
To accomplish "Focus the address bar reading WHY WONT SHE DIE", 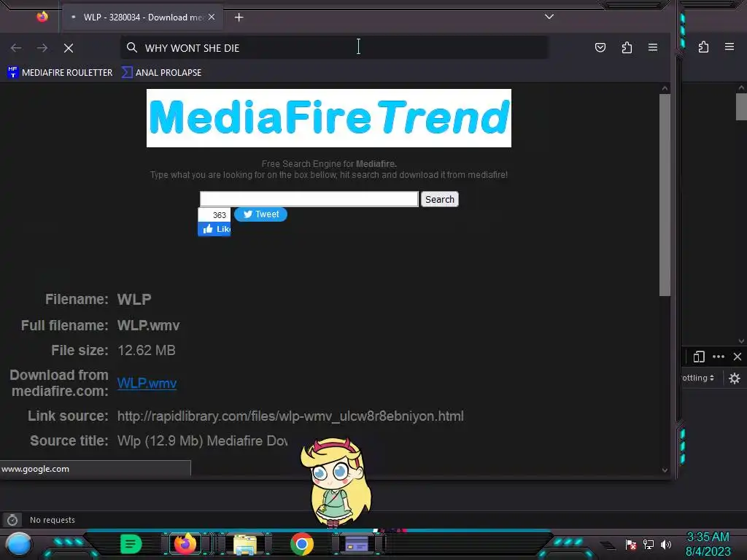I will coord(334,47).
